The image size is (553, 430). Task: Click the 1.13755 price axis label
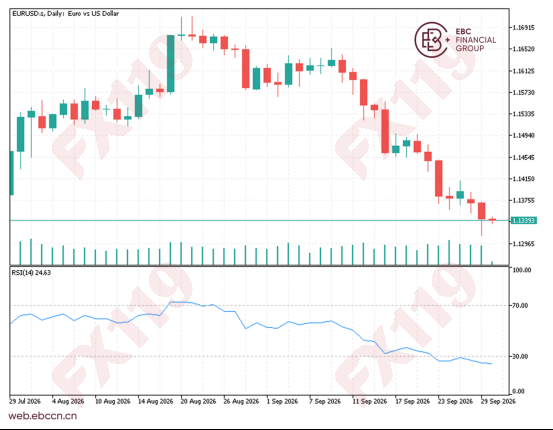coord(523,200)
